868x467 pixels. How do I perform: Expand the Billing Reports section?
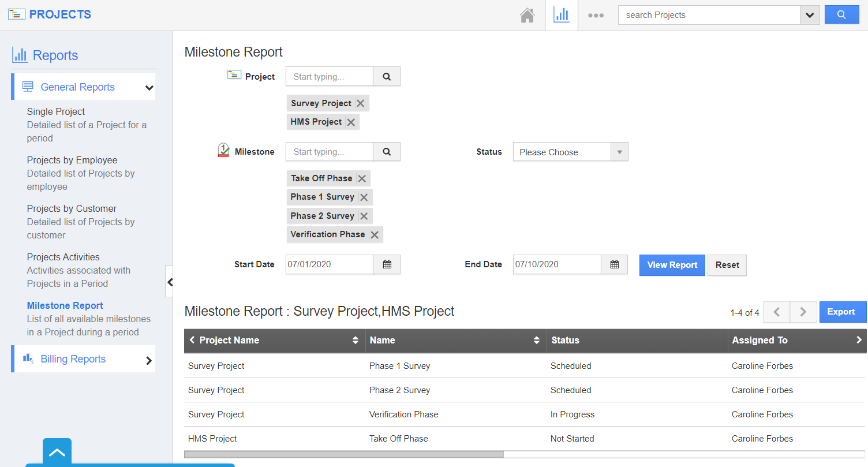click(149, 360)
